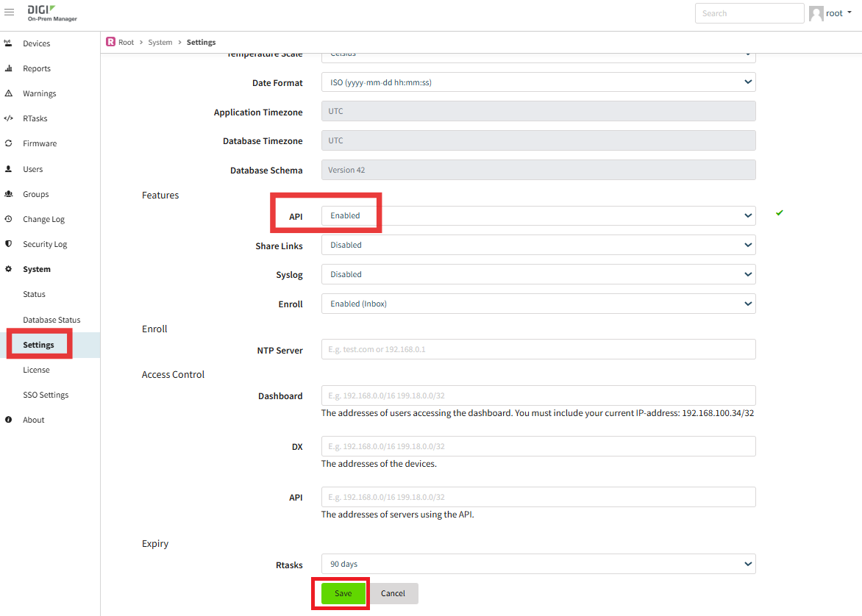Open the hamburger navigation menu
This screenshot has height=616, width=862.
click(x=9, y=12)
